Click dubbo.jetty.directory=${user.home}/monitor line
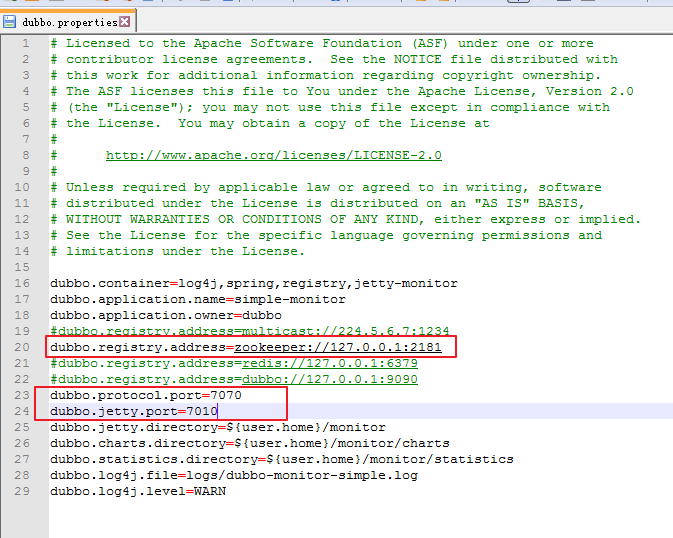This screenshot has height=538, width=673. click(218, 427)
